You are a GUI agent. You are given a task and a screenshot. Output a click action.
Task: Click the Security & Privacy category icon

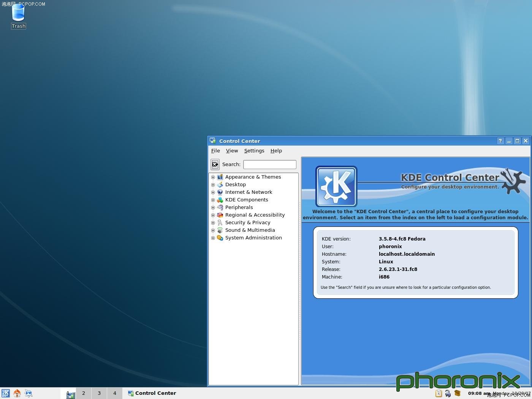(220, 223)
